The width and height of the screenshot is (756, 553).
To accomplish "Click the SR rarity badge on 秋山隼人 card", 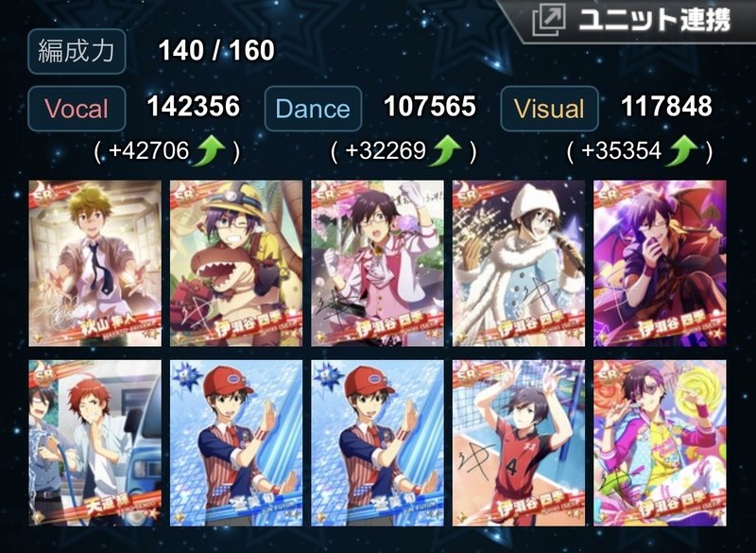I will (x=44, y=195).
